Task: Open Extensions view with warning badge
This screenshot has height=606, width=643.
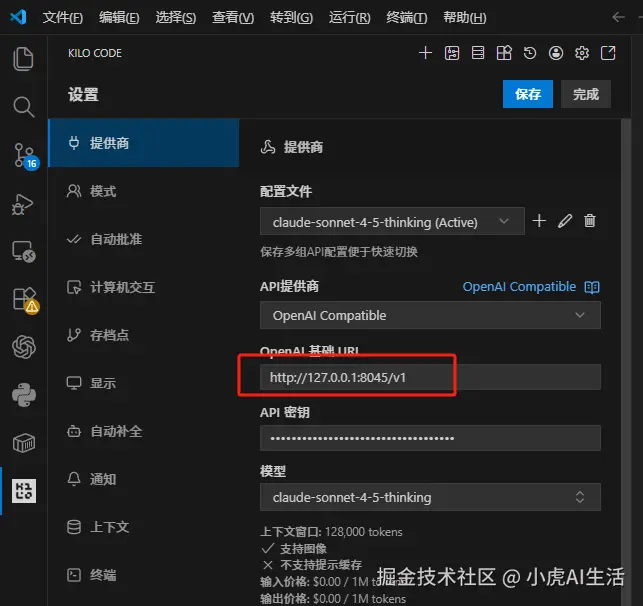Action: click(x=25, y=300)
